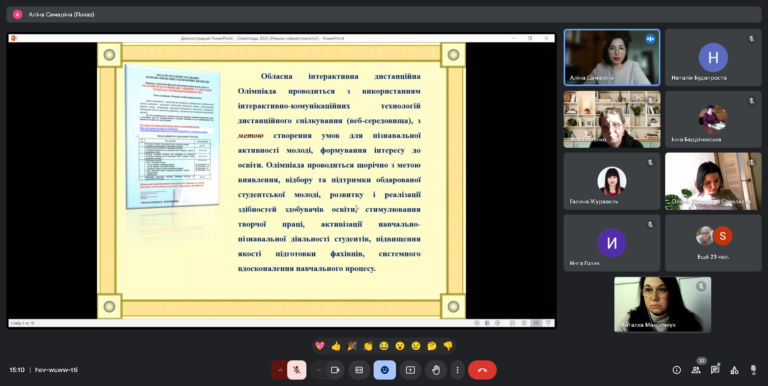
Task: Send thumbs up reaction
Action: (336, 346)
